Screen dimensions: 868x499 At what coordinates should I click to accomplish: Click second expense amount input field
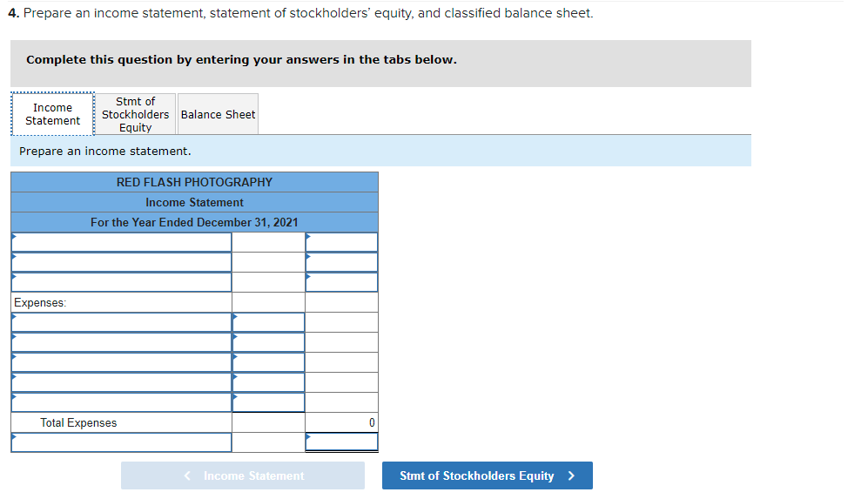point(268,342)
